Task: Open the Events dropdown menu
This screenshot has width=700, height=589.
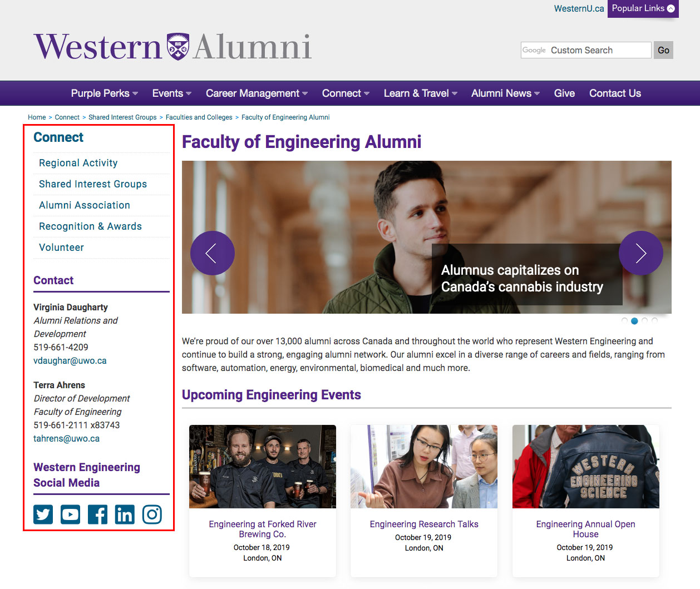Action: coord(171,93)
